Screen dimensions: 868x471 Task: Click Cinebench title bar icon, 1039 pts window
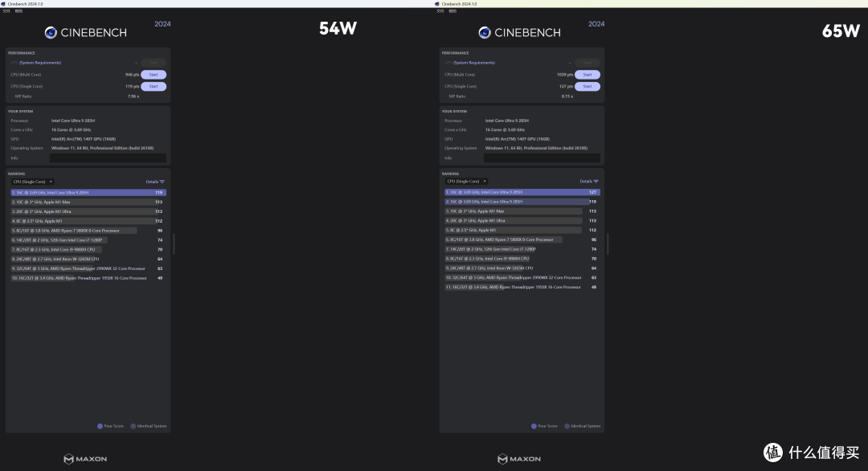(437, 4)
